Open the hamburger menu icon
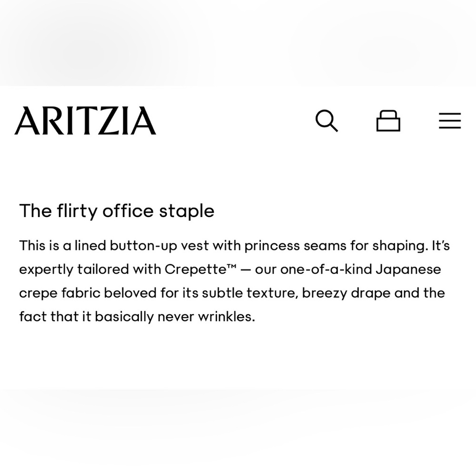476x476 pixels. [x=450, y=121]
